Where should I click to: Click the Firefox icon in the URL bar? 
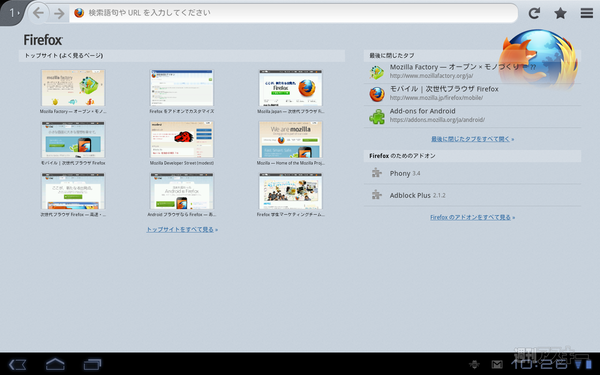pos(79,13)
